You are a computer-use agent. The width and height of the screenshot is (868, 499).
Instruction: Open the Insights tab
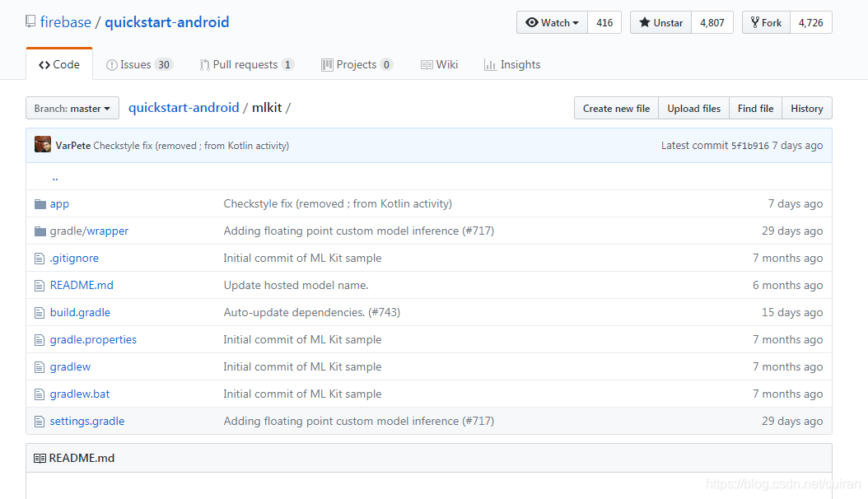point(512,65)
